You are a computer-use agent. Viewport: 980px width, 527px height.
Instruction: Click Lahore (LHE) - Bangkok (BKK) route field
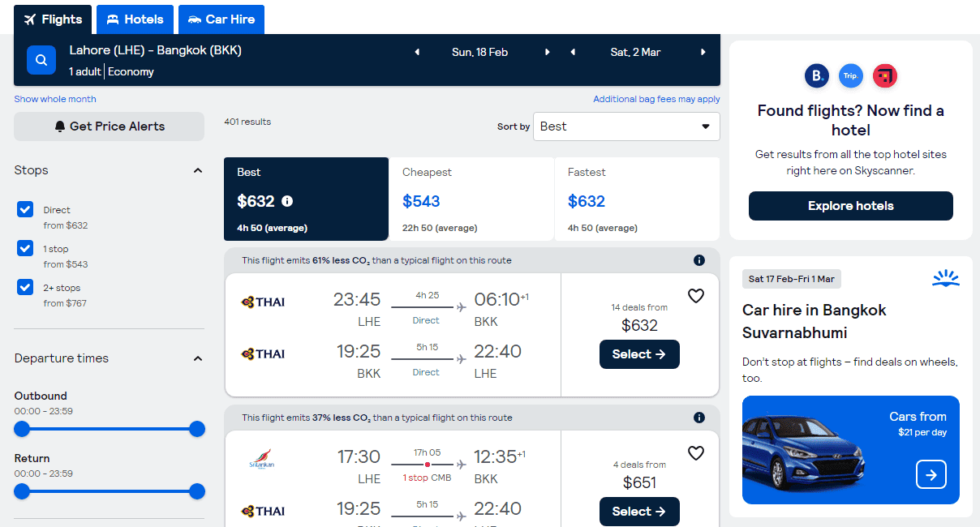156,50
